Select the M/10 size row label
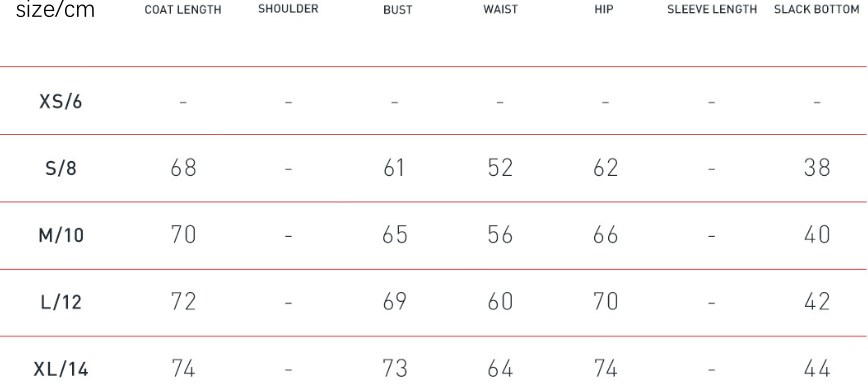The image size is (868, 390). (61, 235)
